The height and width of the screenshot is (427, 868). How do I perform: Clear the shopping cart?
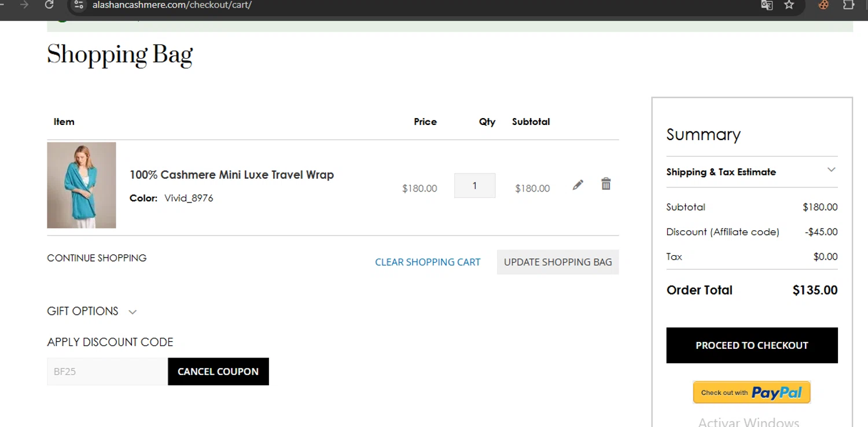(x=428, y=262)
